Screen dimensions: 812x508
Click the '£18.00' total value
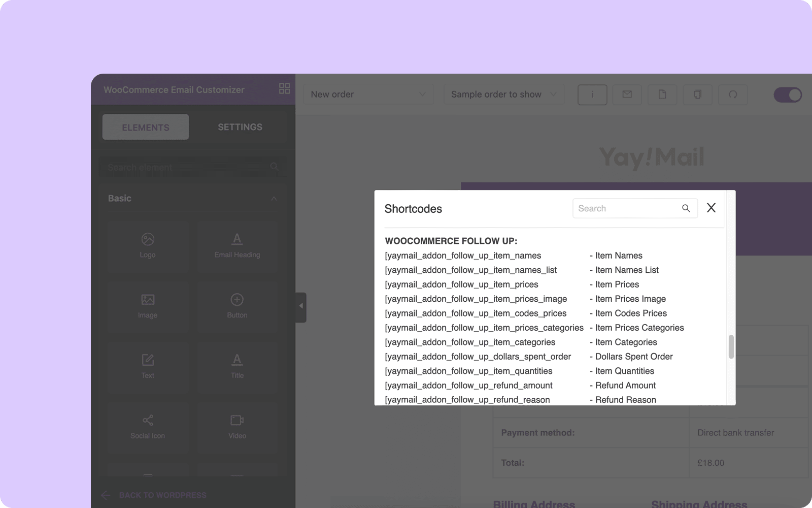tap(711, 463)
